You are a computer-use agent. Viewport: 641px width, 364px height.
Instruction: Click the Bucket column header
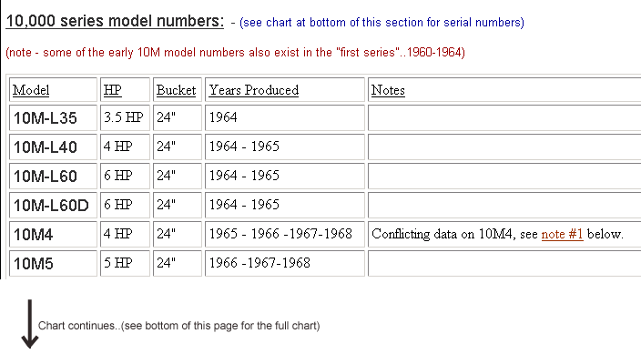[176, 90]
